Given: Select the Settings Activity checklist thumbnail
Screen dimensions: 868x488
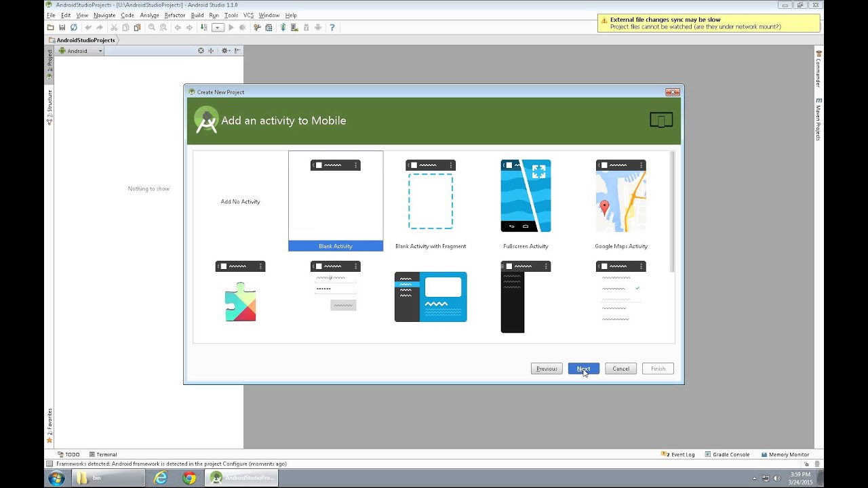Looking at the screenshot, I should (x=621, y=298).
